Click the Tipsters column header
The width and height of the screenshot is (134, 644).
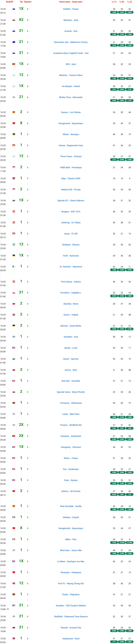tap(27, 2)
